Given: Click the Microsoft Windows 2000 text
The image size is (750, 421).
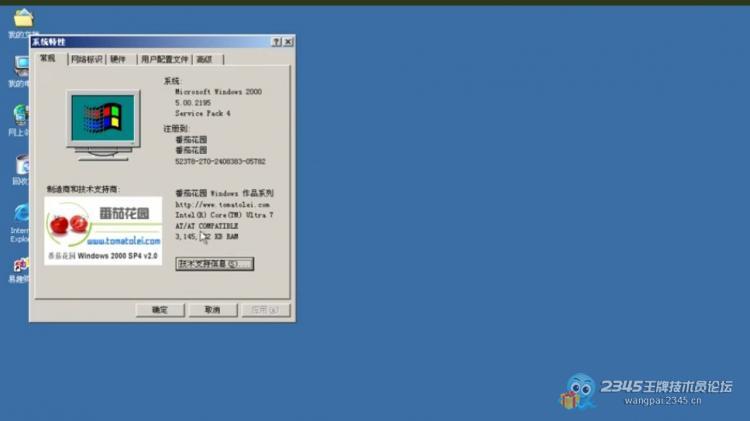Looking at the screenshot, I should (x=218, y=91).
